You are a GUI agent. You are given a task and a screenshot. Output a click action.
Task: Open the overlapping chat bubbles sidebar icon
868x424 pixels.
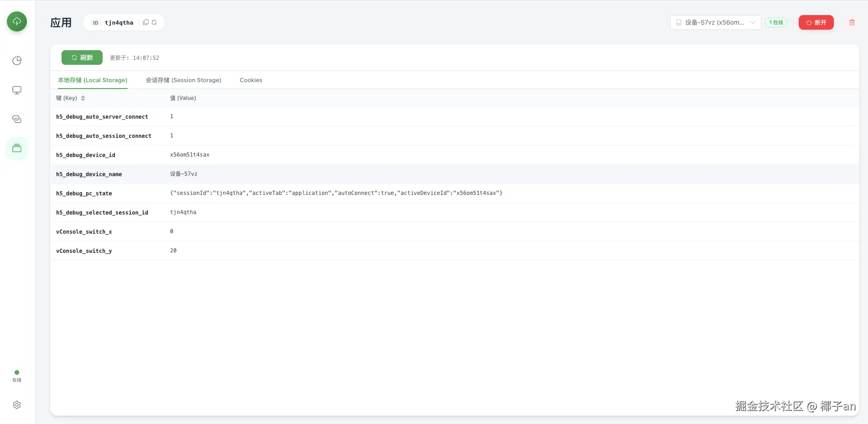(x=17, y=119)
